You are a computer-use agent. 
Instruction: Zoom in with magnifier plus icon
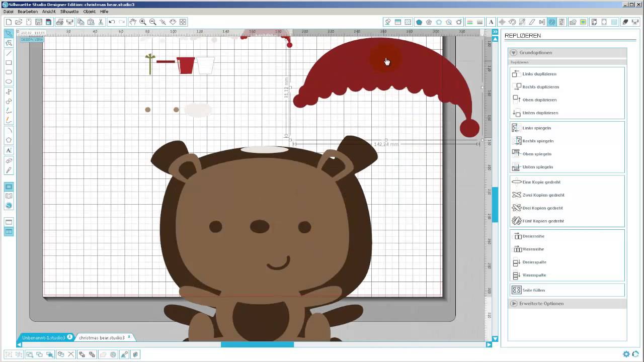143,22
